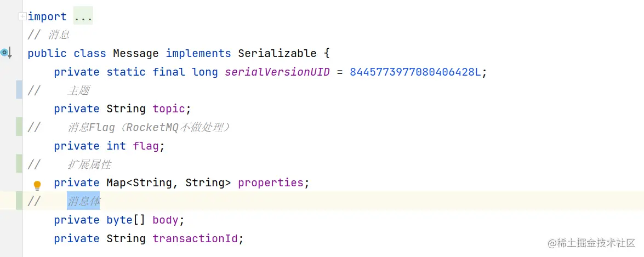
Task: Click the green change marker beside 扩展属性 comment
Action: click(x=19, y=164)
